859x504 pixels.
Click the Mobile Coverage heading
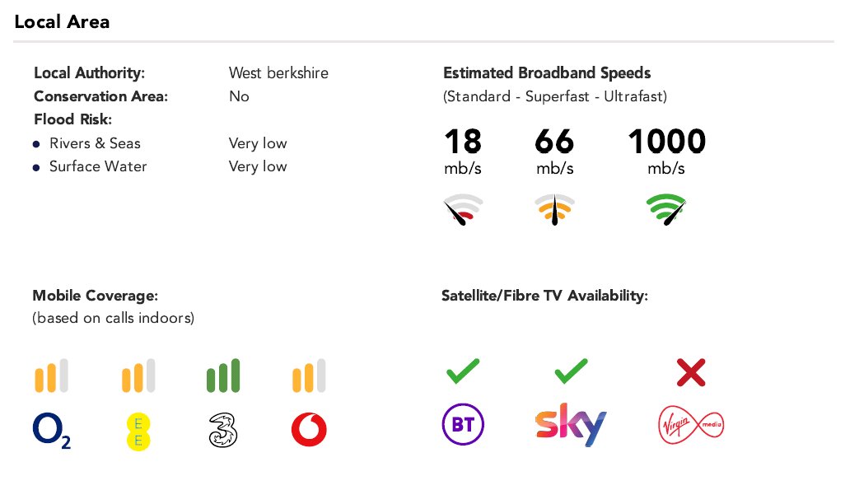[96, 296]
